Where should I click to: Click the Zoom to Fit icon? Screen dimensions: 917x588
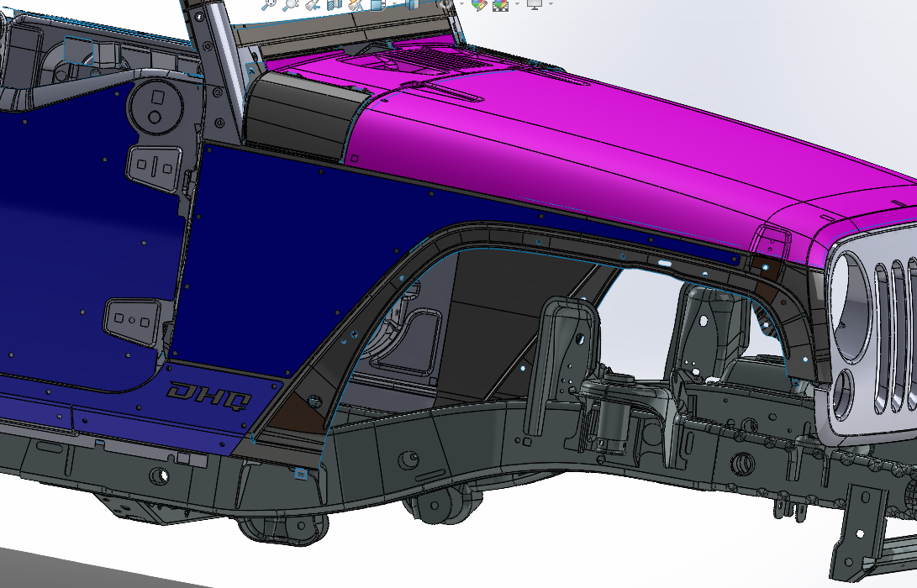pyautogui.click(x=269, y=4)
